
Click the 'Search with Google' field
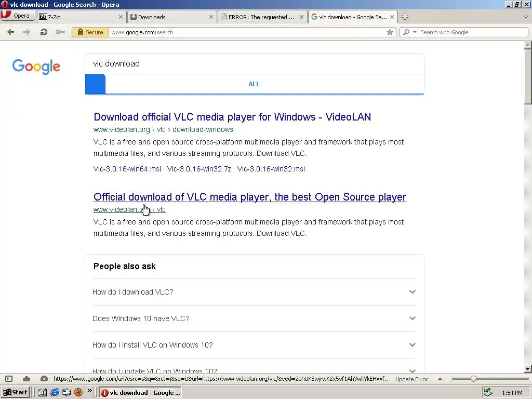(473, 32)
